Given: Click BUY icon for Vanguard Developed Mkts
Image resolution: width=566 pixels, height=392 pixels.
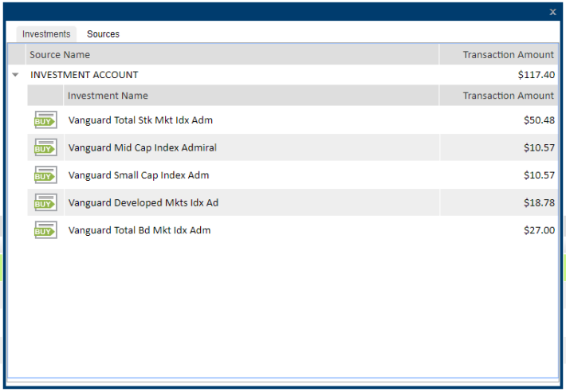Looking at the screenshot, I should (45, 202).
